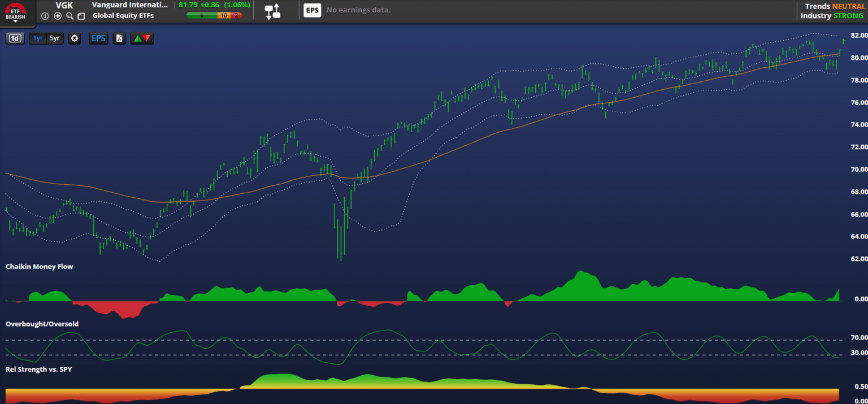Add VGK using the plus icon
The height and width of the screenshot is (404, 868).
[x=58, y=16]
